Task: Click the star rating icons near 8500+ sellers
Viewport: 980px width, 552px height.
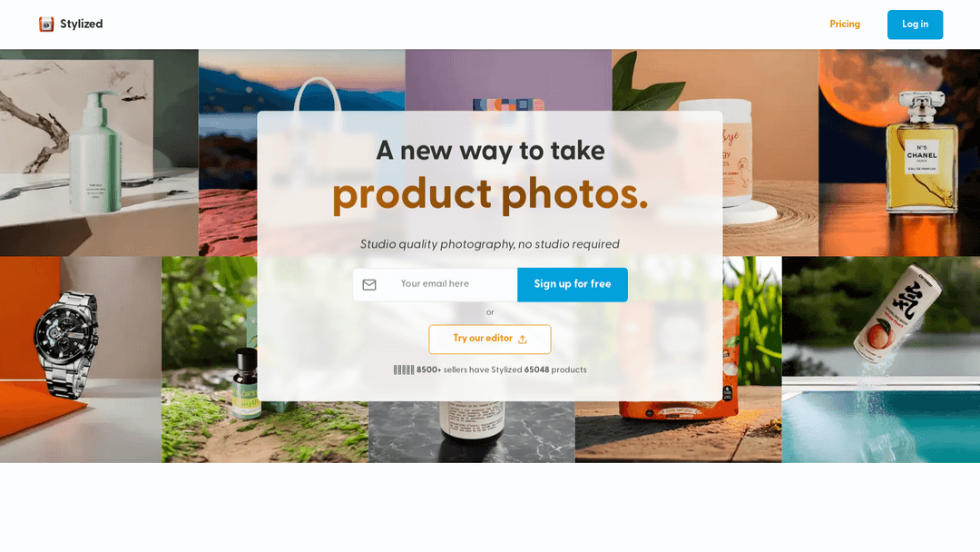Action: click(x=404, y=370)
